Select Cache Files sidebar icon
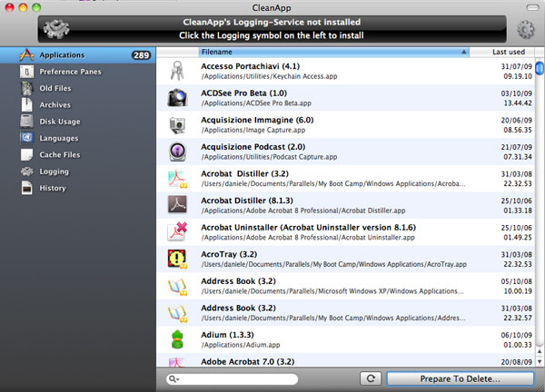545x392 pixels. [26, 154]
